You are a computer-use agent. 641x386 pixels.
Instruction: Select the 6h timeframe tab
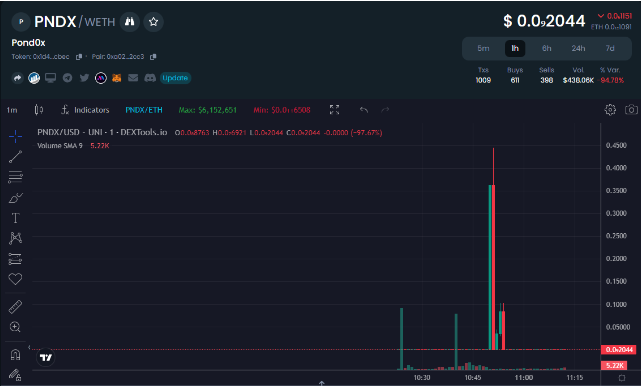click(x=547, y=48)
